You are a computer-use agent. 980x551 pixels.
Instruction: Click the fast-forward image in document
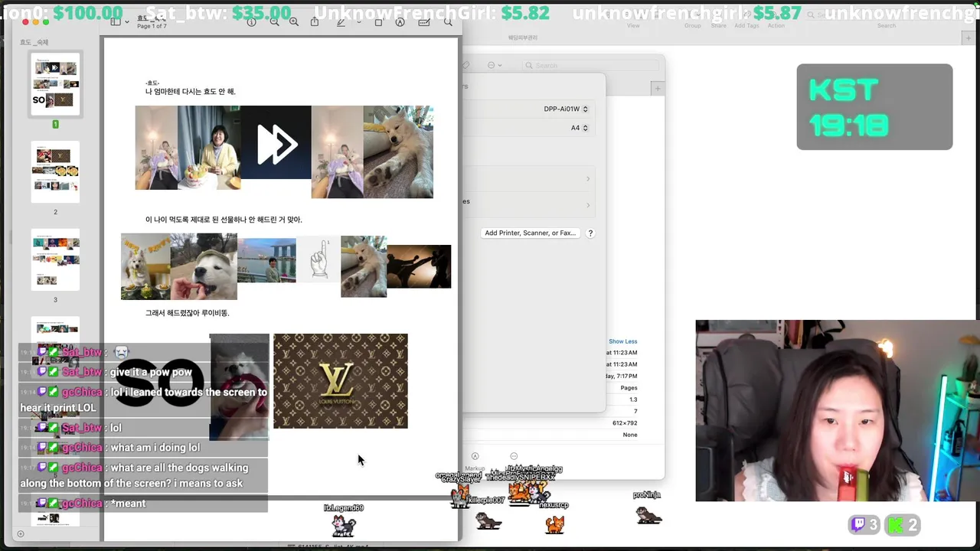(276, 143)
